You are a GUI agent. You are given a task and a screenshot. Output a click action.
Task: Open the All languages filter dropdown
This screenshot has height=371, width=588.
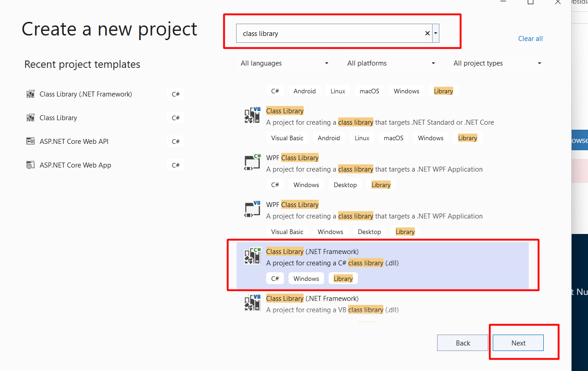point(284,63)
